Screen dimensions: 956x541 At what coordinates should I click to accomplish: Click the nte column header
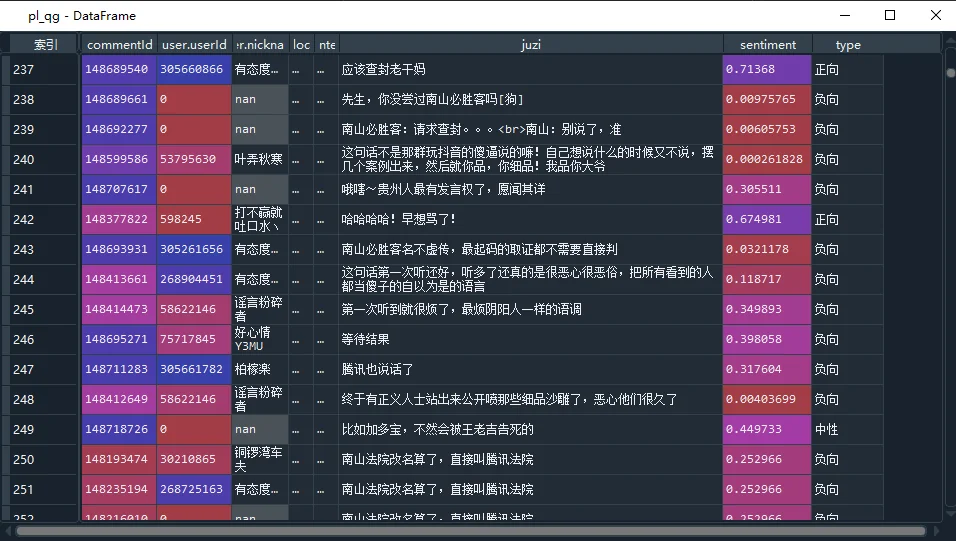(x=327, y=45)
